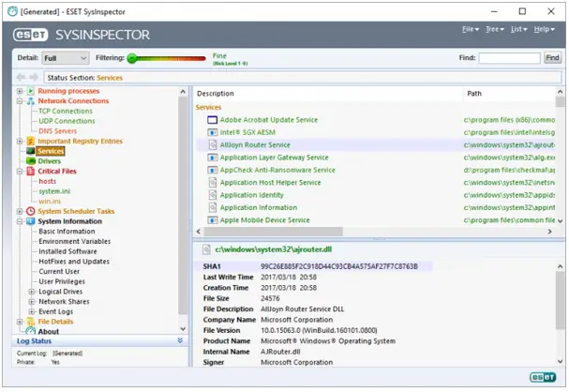Open Installed Software in the tree
The width and height of the screenshot is (569, 392).
pyautogui.click(x=67, y=251)
